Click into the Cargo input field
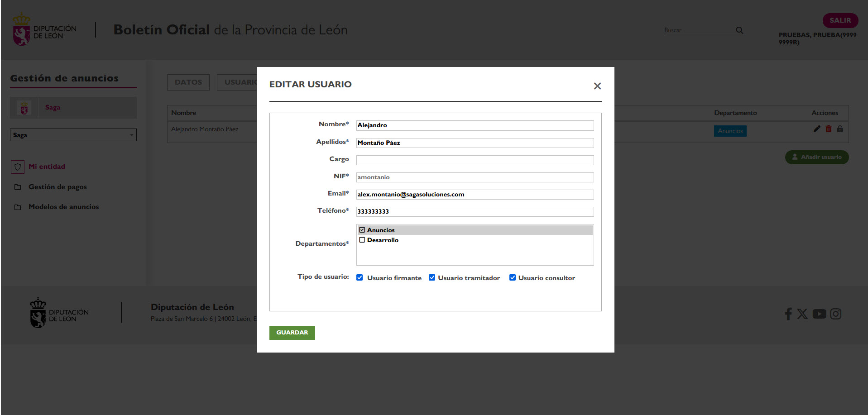The height and width of the screenshot is (415, 868). pyautogui.click(x=475, y=160)
